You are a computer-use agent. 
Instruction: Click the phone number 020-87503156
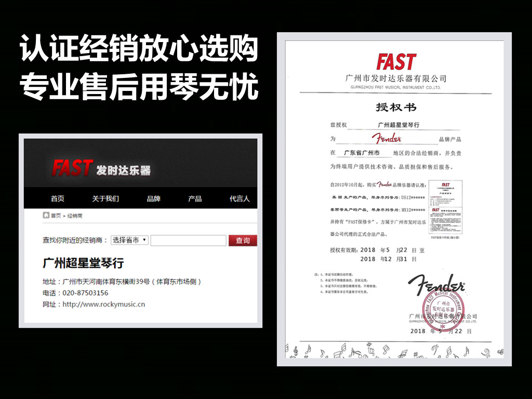(x=85, y=293)
